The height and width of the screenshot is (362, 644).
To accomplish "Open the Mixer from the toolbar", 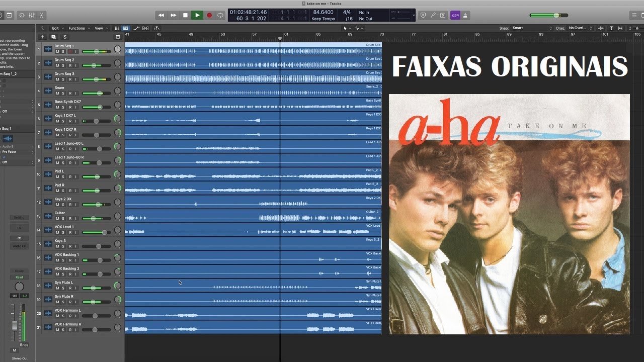I will 32,15.
